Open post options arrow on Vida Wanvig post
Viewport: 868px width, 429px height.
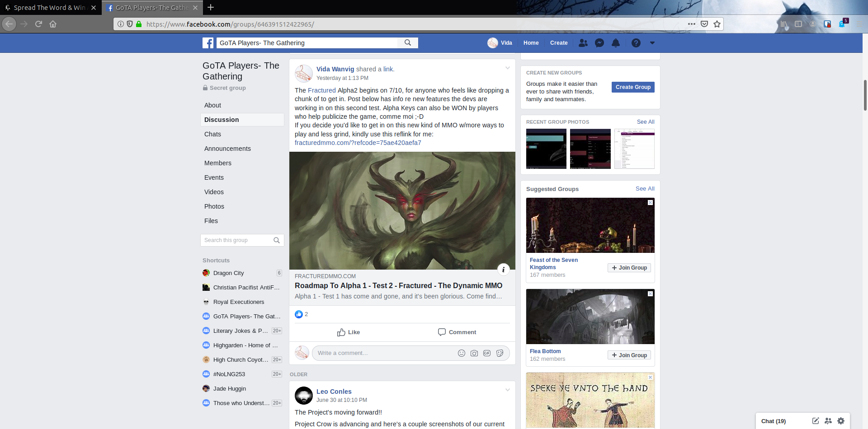pos(508,68)
